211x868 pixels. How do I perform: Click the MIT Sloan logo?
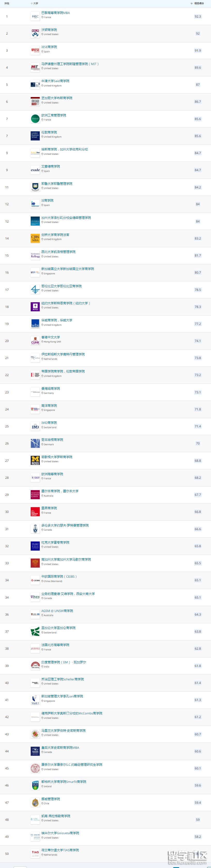coord(35,67)
